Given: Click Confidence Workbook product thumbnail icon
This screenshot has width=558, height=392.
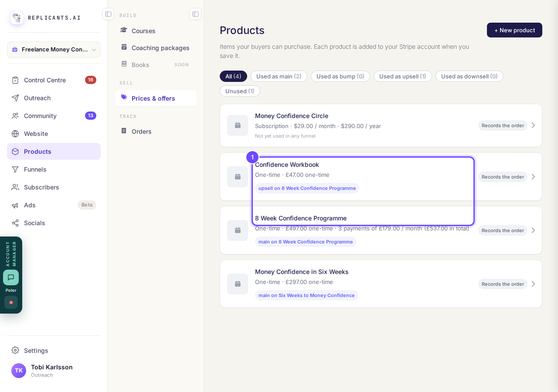Looking at the screenshot, I should (x=238, y=177).
